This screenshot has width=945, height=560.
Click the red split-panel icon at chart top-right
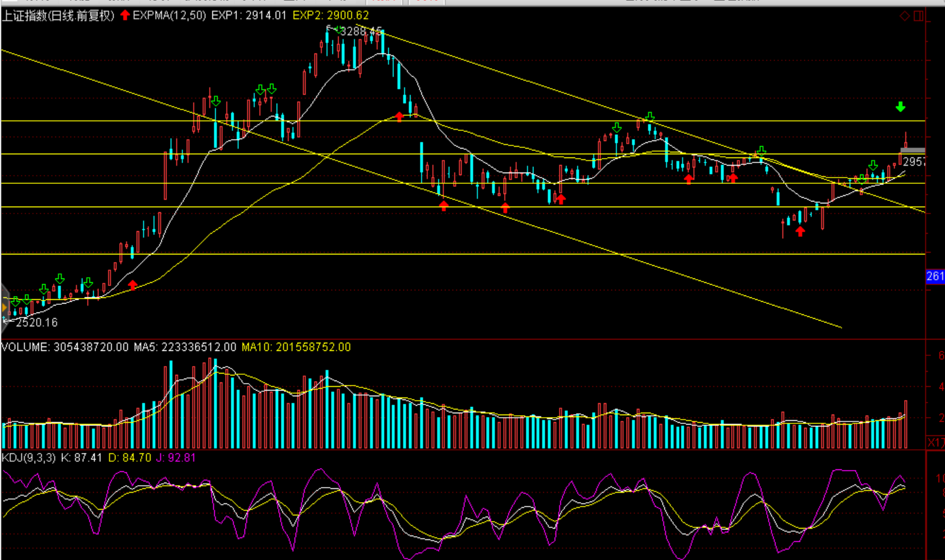(919, 16)
